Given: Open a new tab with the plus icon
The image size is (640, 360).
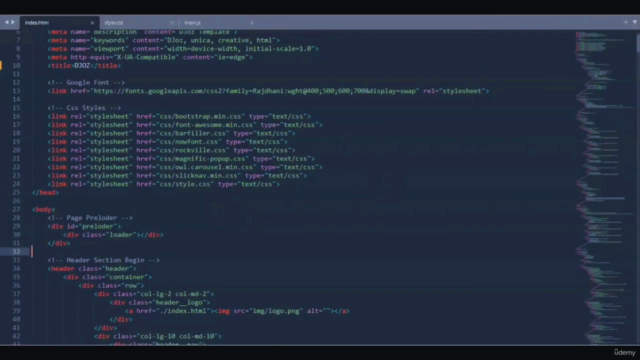Looking at the screenshot, I should click(x=626, y=22).
